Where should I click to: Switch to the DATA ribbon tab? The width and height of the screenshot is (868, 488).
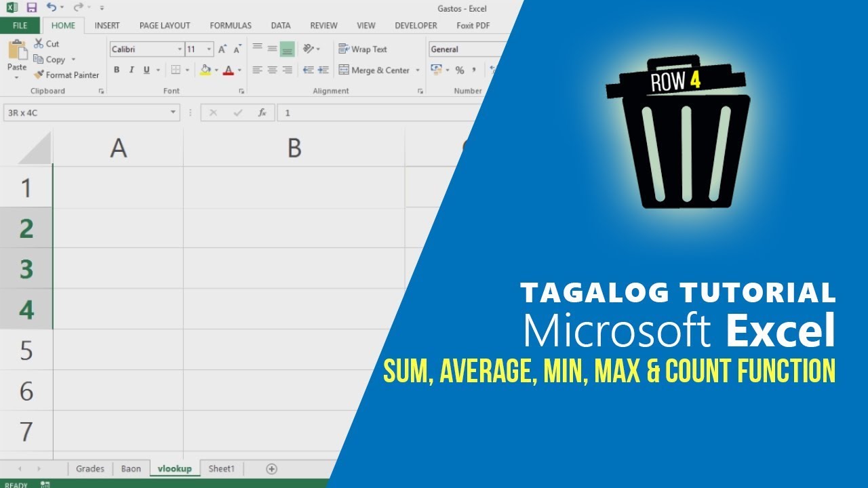coord(281,26)
